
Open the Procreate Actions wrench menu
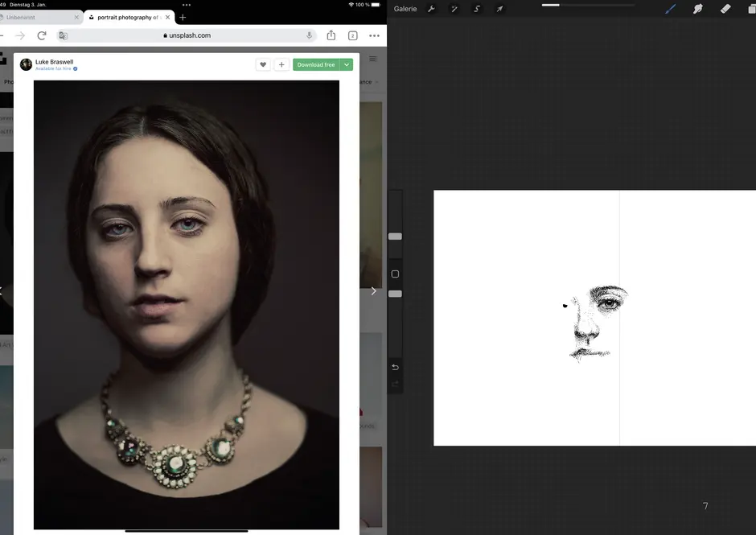point(431,9)
